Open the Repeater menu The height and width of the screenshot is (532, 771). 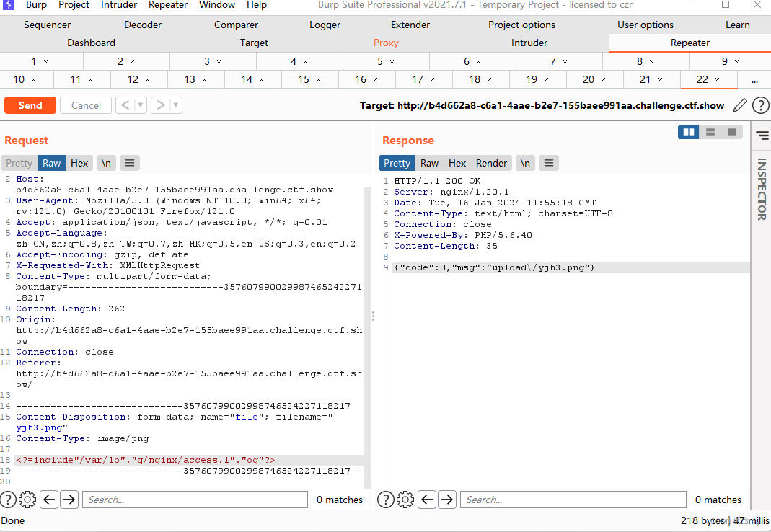(168, 5)
